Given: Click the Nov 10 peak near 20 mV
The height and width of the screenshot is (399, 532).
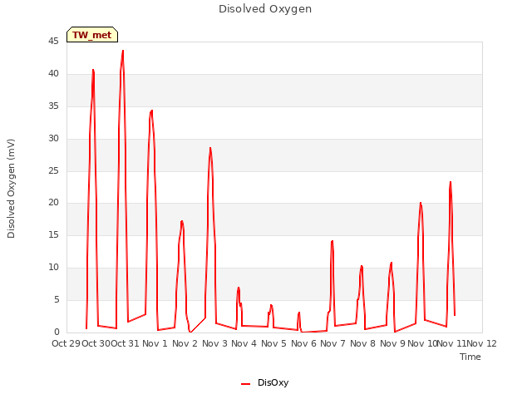Looking at the screenshot, I should 421,203.
